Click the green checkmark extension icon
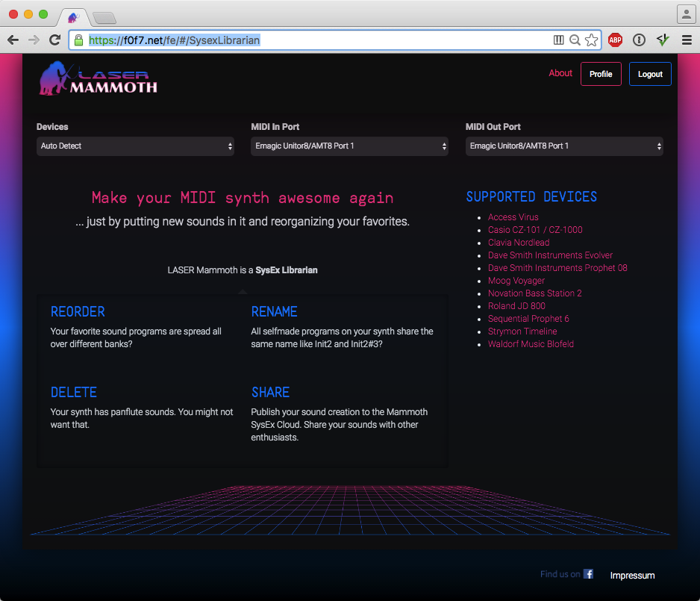The image size is (700, 601). pos(663,40)
